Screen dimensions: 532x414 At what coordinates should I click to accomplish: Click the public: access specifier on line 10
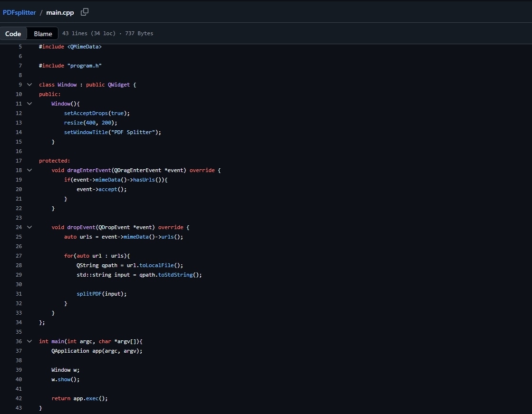pos(50,94)
